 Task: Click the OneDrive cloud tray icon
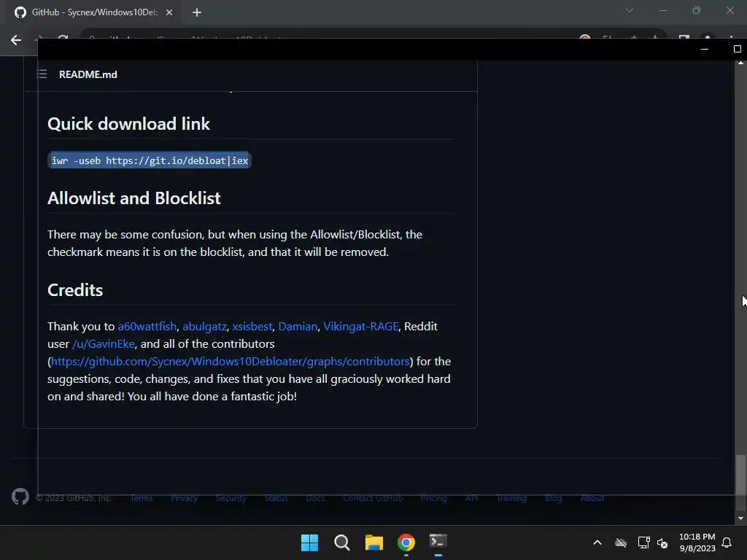(x=620, y=542)
